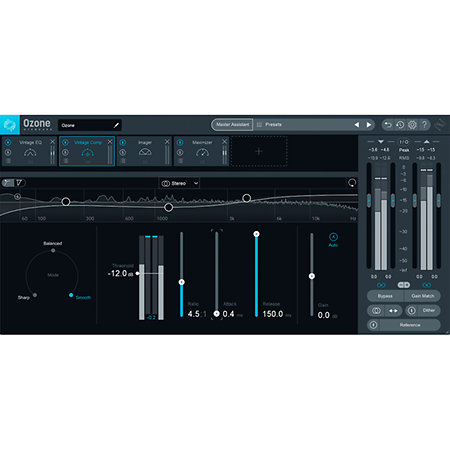Select the Imager module

[x=145, y=151]
